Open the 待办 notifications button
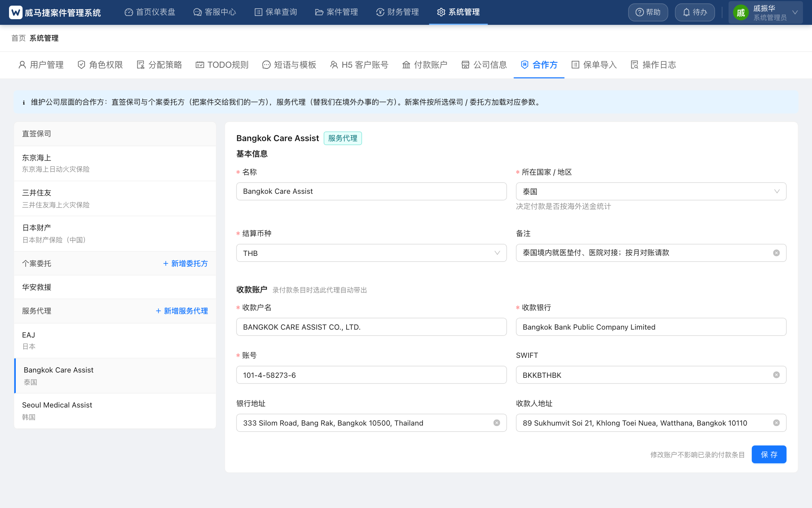812x508 pixels. 695,12
